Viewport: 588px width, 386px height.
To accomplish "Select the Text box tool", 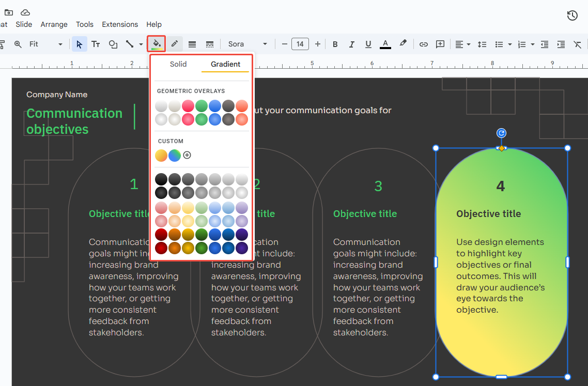I will [96, 44].
